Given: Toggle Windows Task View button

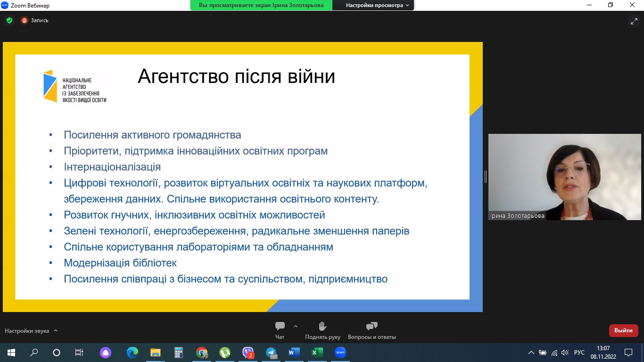Looking at the screenshot, I should coord(79,353).
